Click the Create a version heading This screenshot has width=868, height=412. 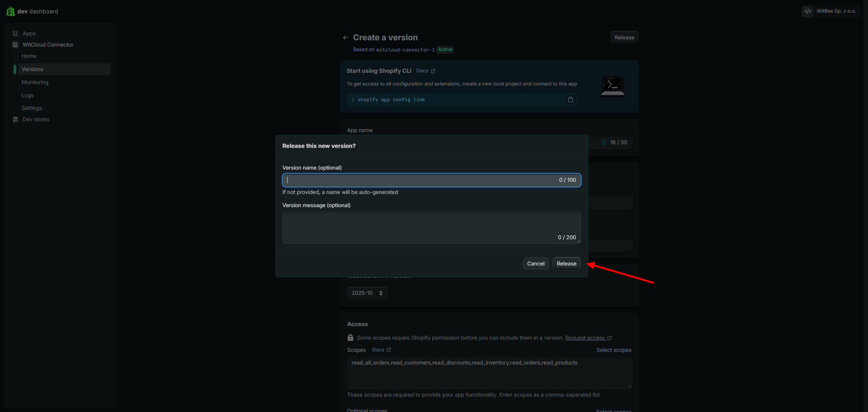click(385, 38)
